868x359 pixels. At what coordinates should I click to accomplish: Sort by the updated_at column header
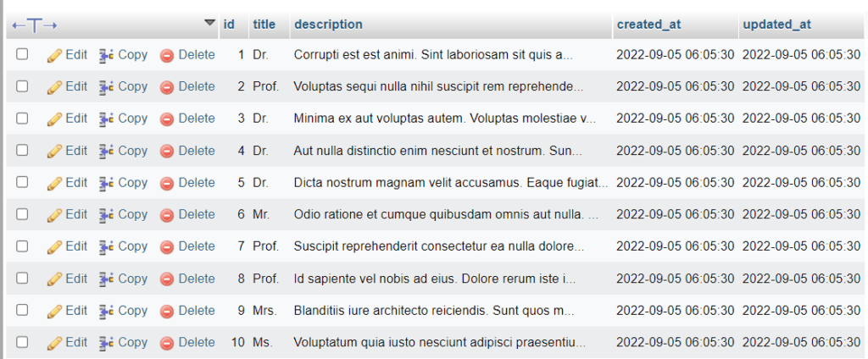pyautogui.click(x=777, y=25)
